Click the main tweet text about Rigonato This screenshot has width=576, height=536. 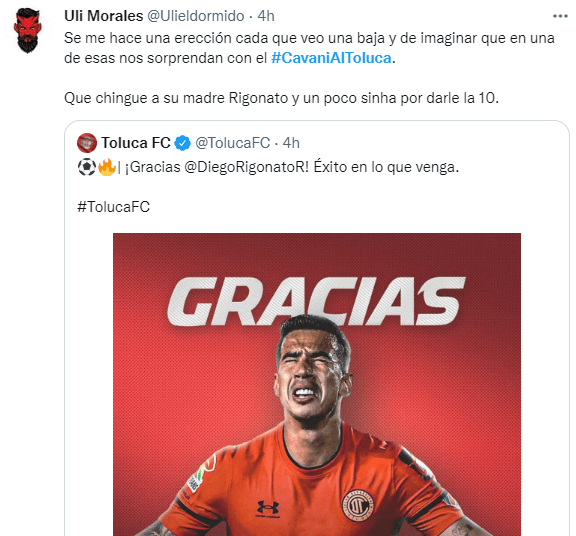[281, 98]
